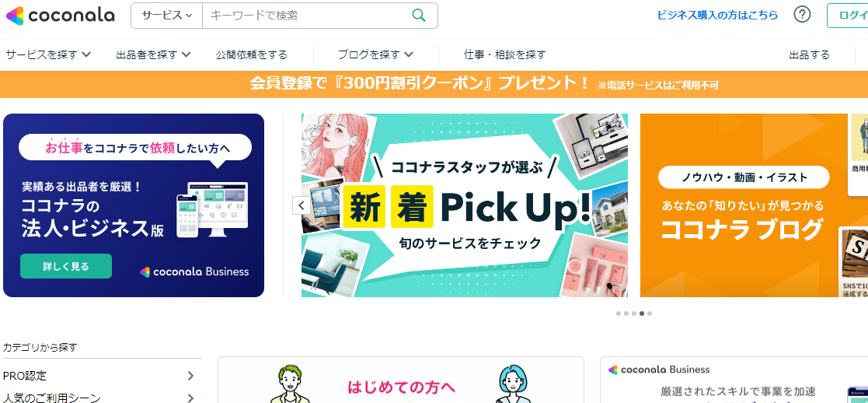
Task: Click the coconala logo icon
Action: pyautogui.click(x=15, y=16)
